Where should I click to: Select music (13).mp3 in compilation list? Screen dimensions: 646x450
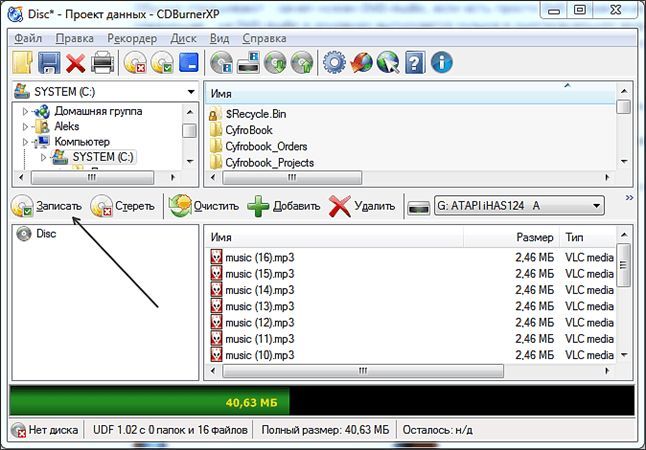coord(252,307)
